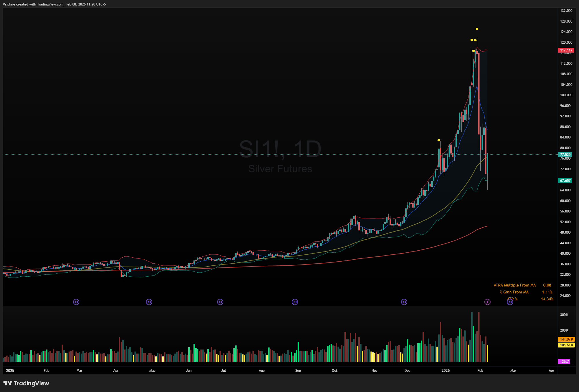Click the Silver Futures watermark text

[280, 169]
